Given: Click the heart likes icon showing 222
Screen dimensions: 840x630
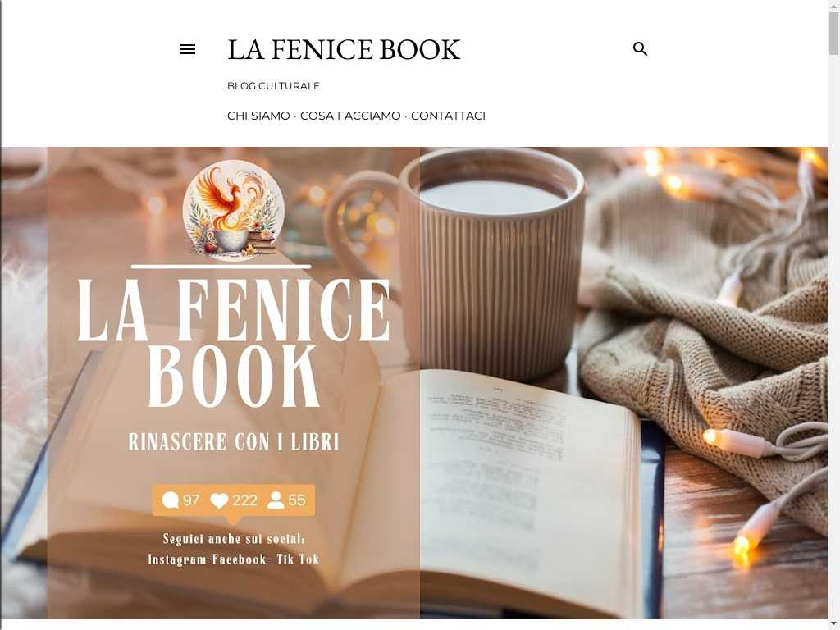Looking at the screenshot, I should 219,501.
